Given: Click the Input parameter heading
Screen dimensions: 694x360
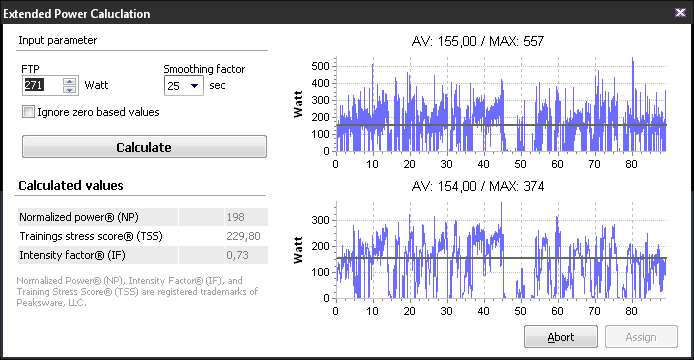Looking at the screenshot, I should pos(58,40).
